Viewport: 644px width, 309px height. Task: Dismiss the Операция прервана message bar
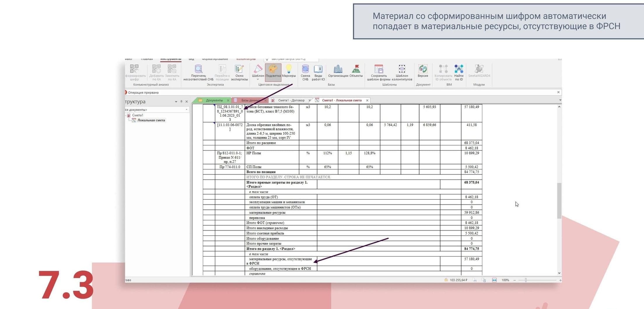point(558,92)
